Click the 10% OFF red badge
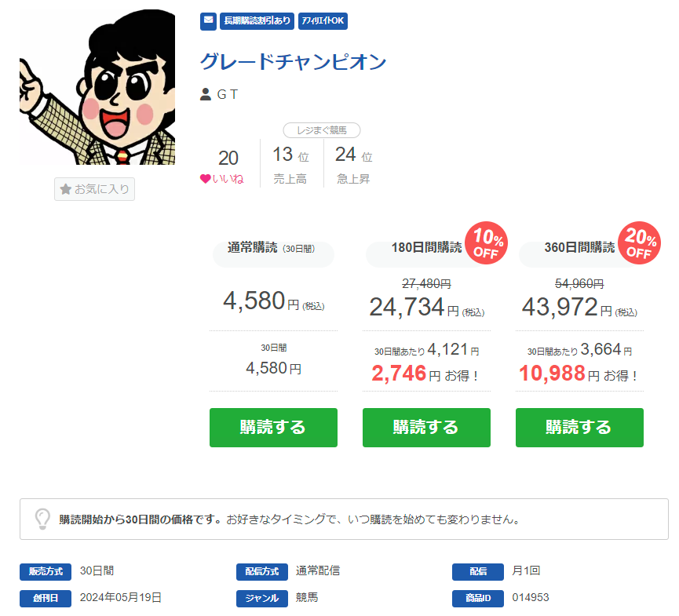 tap(486, 242)
